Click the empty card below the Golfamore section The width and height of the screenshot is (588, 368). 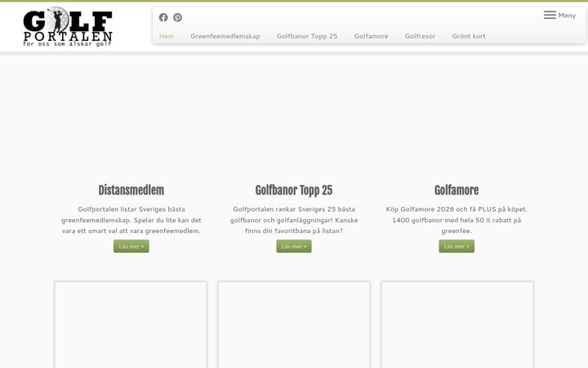(x=457, y=325)
